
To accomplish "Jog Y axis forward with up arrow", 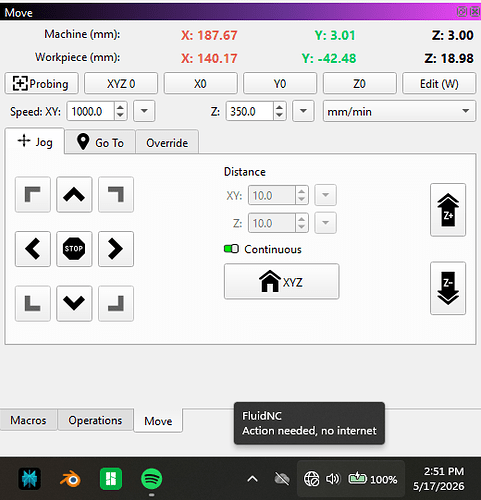I will [x=74, y=194].
